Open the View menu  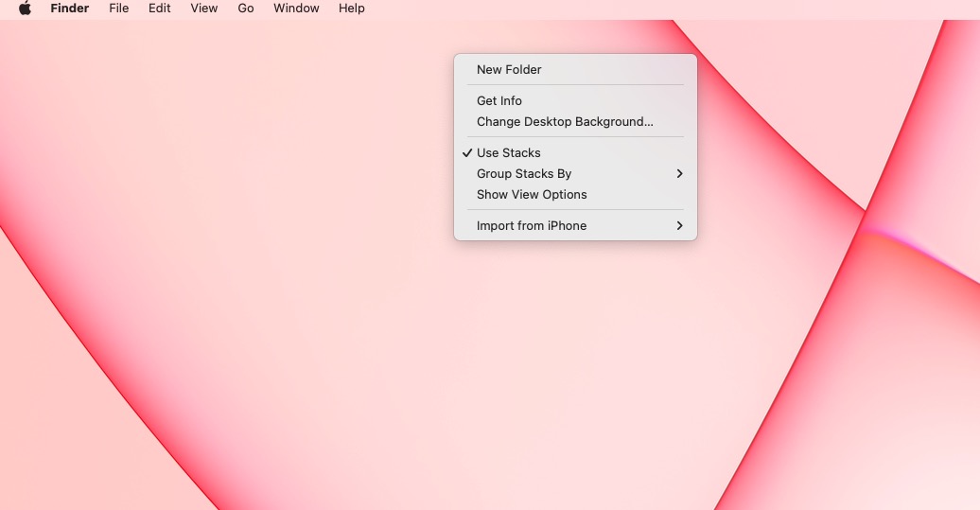pyautogui.click(x=203, y=9)
